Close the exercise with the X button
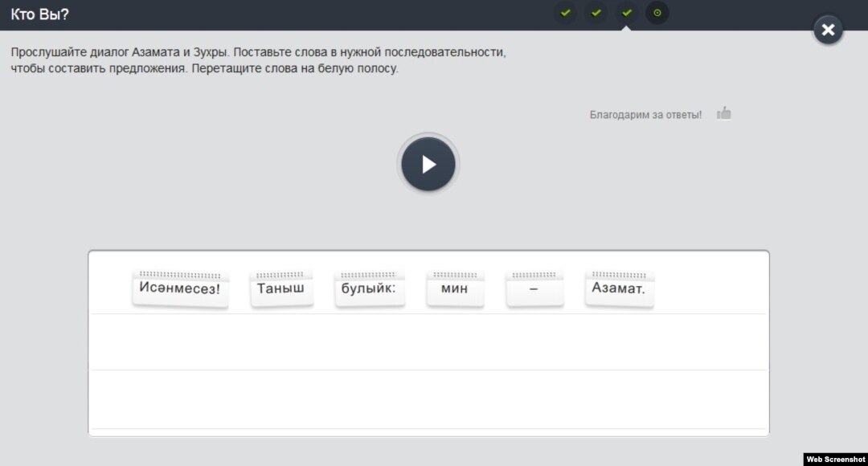 828,30
